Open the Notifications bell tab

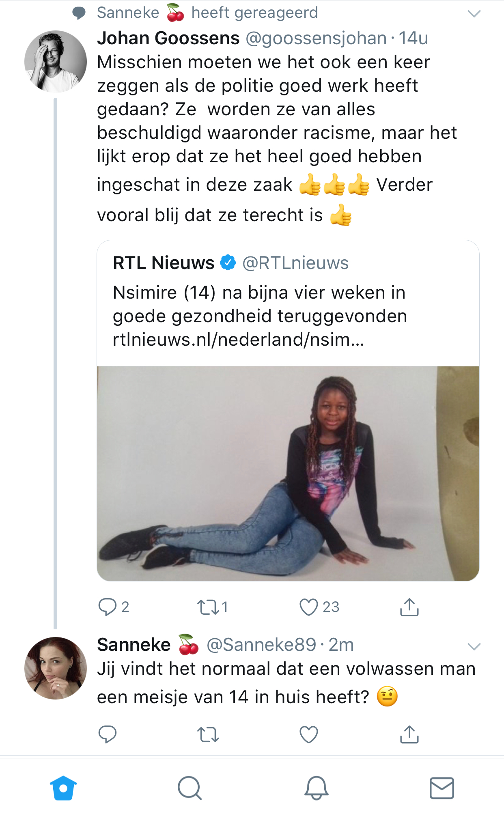click(x=316, y=788)
